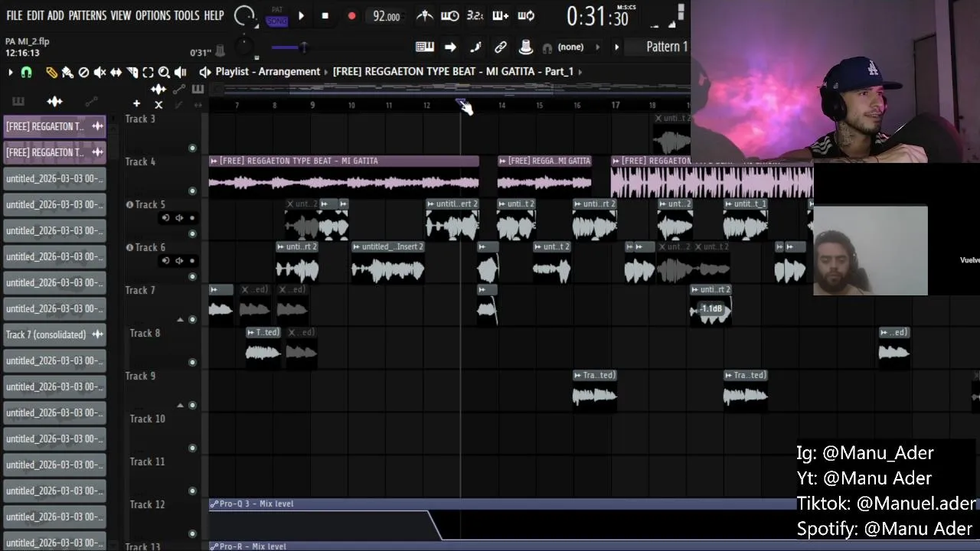This screenshot has width=980, height=551.
Task: Open the EDIT menu
Action: [35, 15]
